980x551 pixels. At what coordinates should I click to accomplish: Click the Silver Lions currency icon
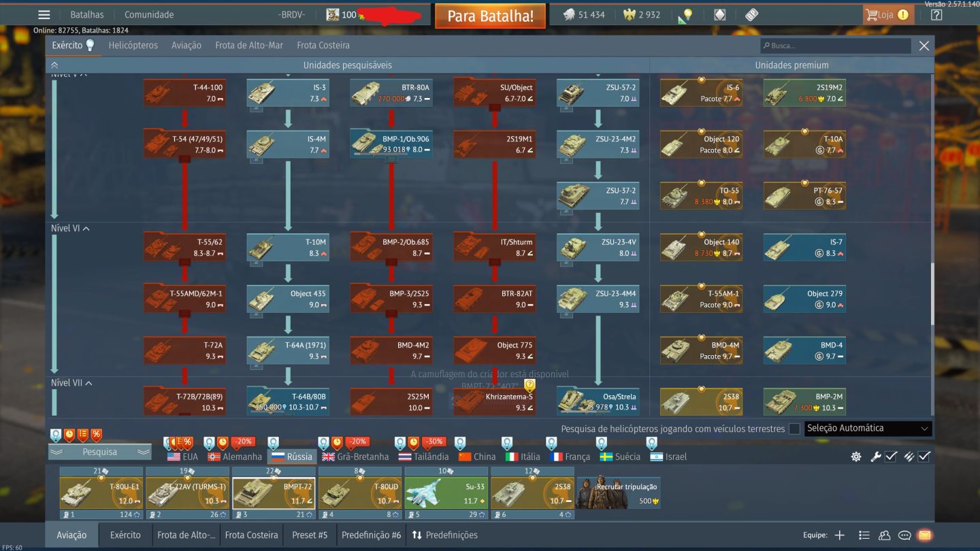tap(569, 14)
